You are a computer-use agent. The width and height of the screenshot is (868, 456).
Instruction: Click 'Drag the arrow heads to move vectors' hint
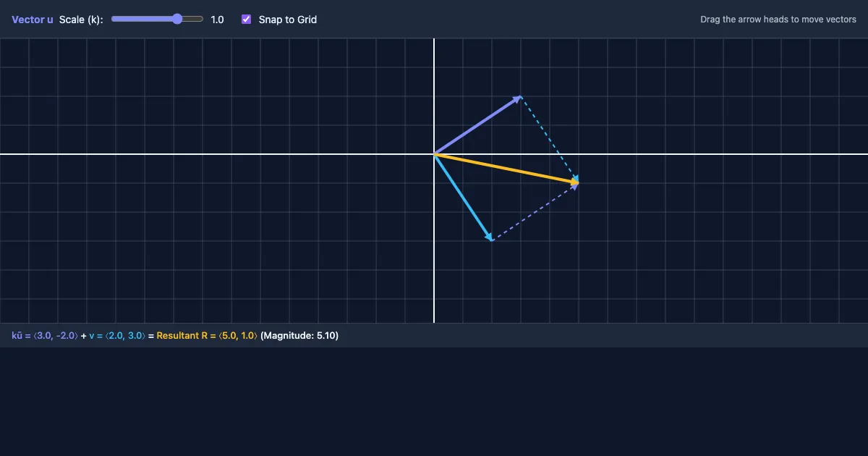pyautogui.click(x=778, y=20)
